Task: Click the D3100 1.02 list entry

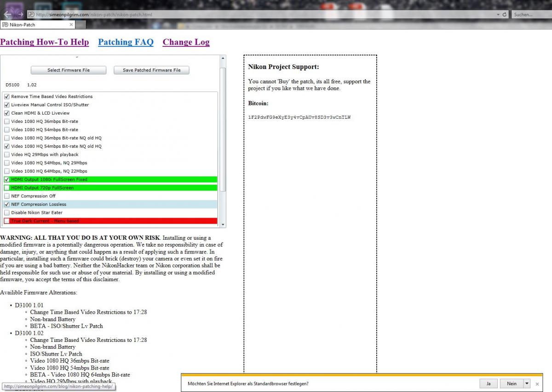Action: point(29,333)
